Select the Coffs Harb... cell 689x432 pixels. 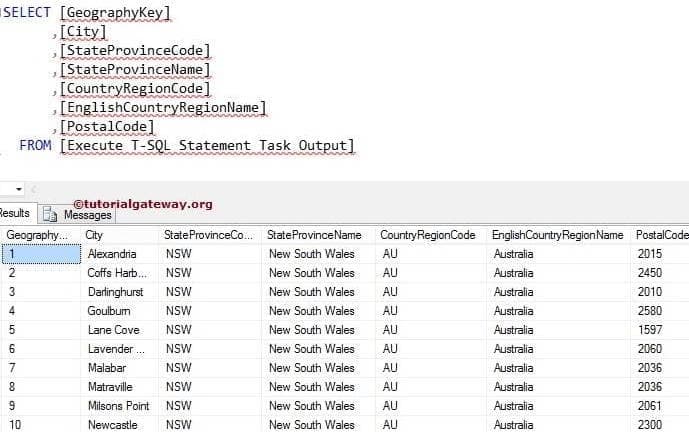click(120, 273)
